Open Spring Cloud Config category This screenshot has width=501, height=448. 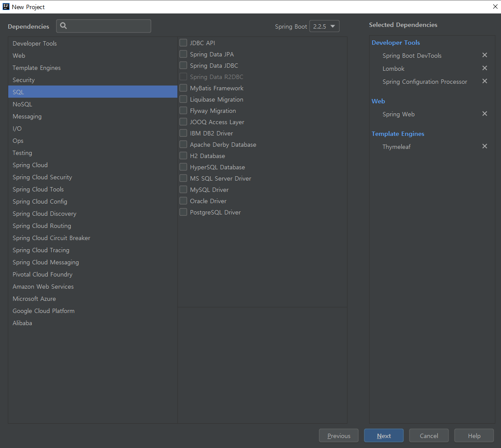(93, 201)
